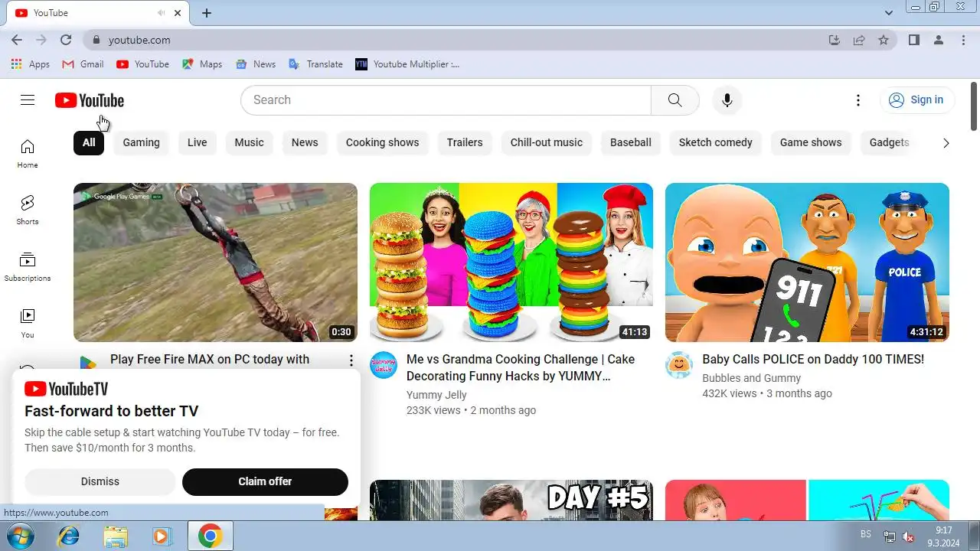Open the Yummy Jelly channel avatar
Viewport: 980px width, 551px height.
[x=384, y=365]
